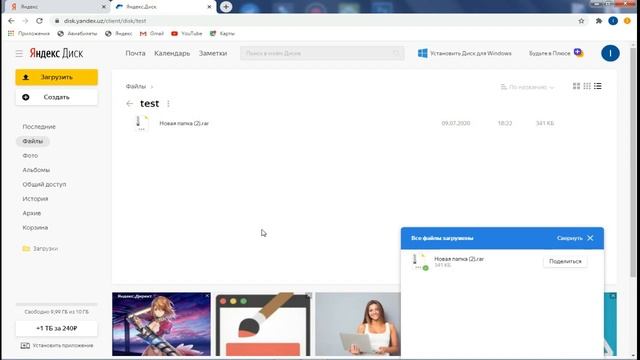Open Архив in the sidebar
This screenshot has height=360, width=640.
click(x=31, y=213)
